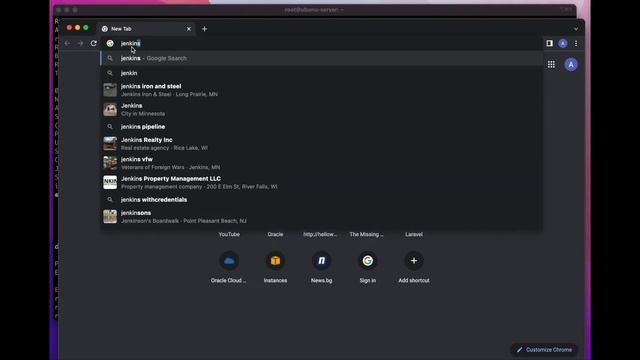Click the Customize Chrome button
Viewport: 640px width, 360px height.
pos(544,350)
